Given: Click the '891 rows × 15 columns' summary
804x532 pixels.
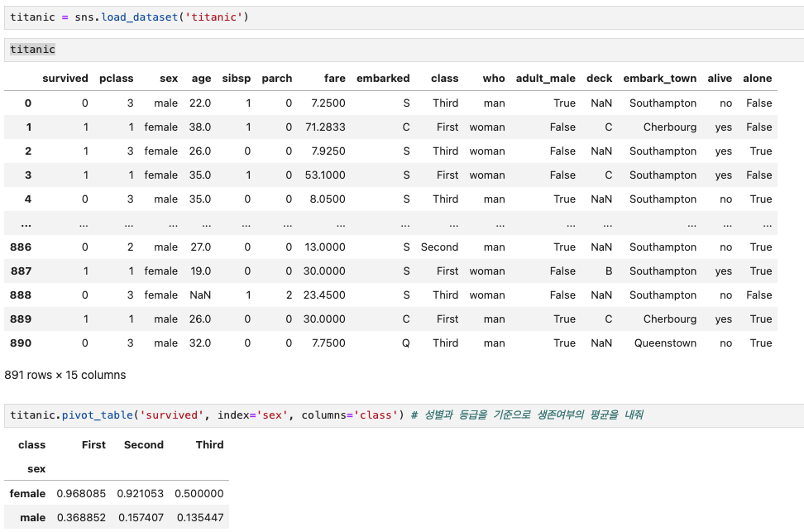Looking at the screenshot, I should click(65, 375).
